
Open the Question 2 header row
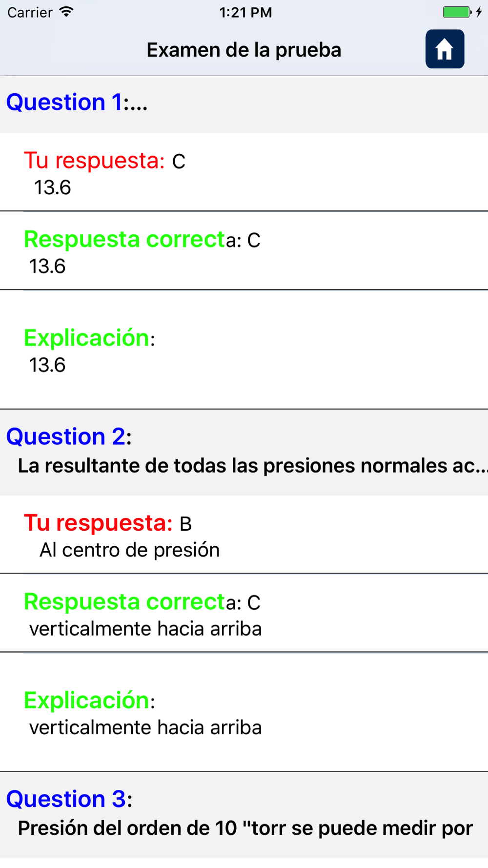click(244, 452)
